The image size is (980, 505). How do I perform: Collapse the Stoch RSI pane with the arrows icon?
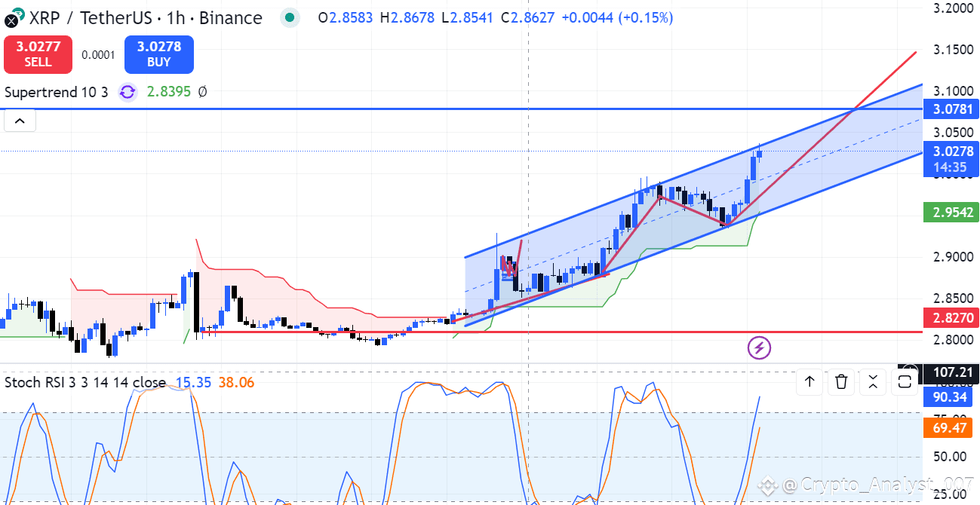(x=873, y=382)
